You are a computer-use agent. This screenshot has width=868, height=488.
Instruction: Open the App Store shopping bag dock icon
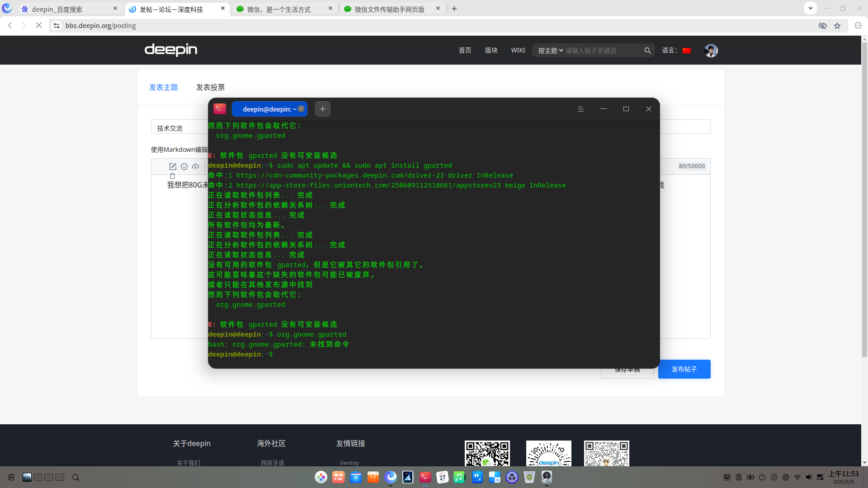(x=373, y=477)
